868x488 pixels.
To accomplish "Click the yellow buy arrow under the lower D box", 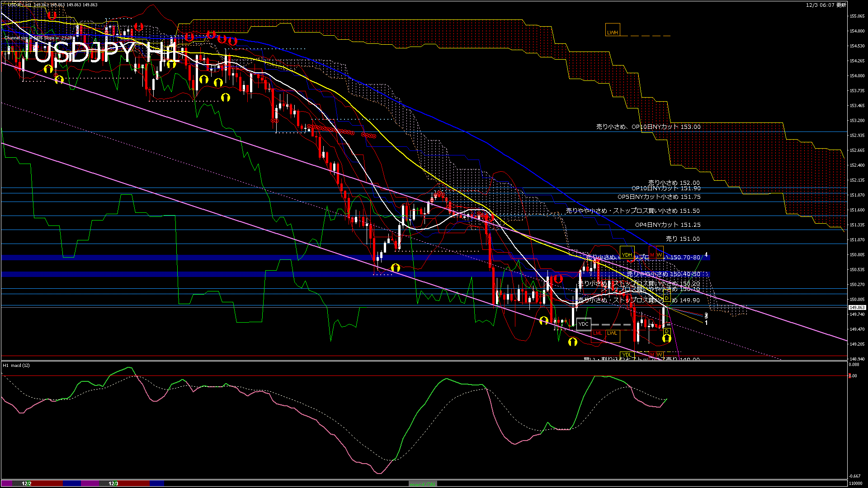I will click(x=666, y=338).
